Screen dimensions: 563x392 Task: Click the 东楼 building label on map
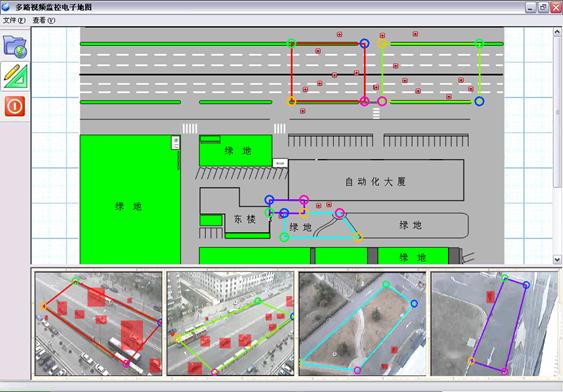245,219
